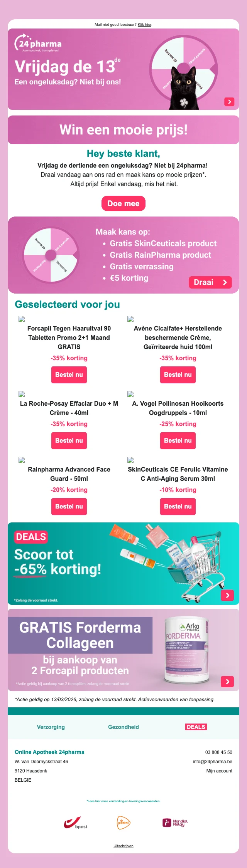Click the Avène Cicalfate product image
Screen dimensions: 247x868
pos(130,319)
